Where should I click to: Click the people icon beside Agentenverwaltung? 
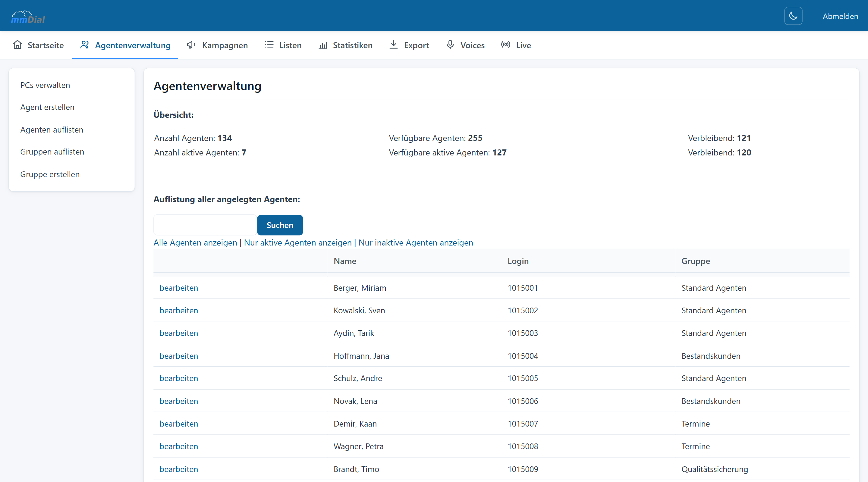pyautogui.click(x=85, y=45)
